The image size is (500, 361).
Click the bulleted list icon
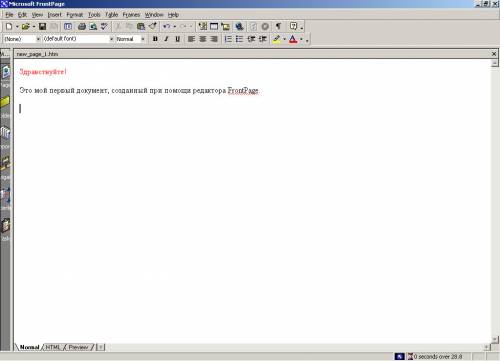pyautogui.click(x=239, y=39)
